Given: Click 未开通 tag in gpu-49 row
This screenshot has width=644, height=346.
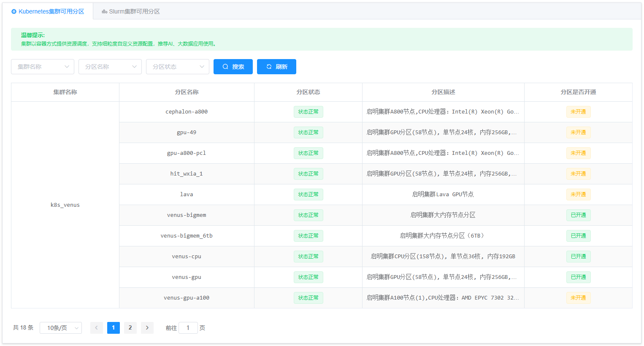Looking at the screenshot, I should [578, 132].
